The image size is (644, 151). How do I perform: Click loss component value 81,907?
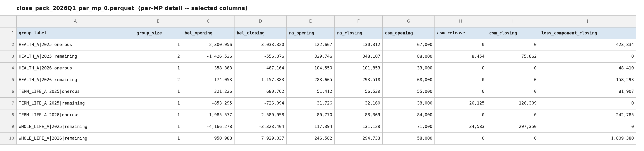(x=588, y=92)
